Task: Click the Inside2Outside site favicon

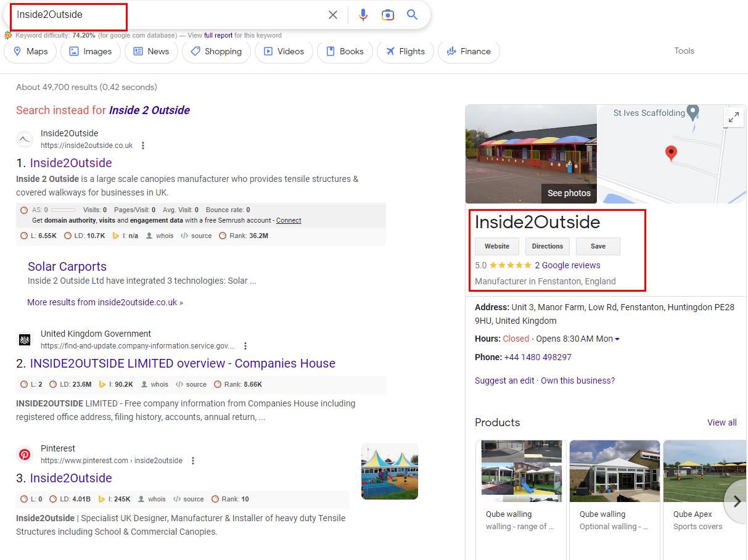Action: [25, 139]
